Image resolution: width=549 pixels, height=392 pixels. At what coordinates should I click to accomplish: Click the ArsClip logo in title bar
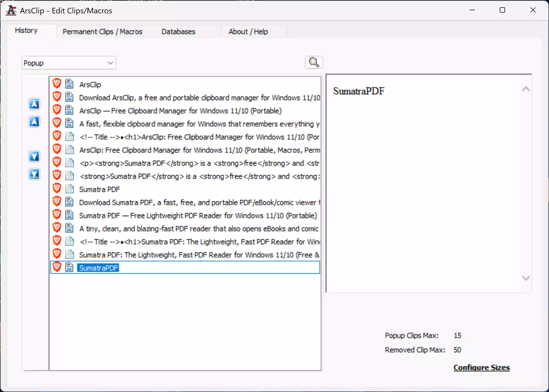tap(11, 10)
